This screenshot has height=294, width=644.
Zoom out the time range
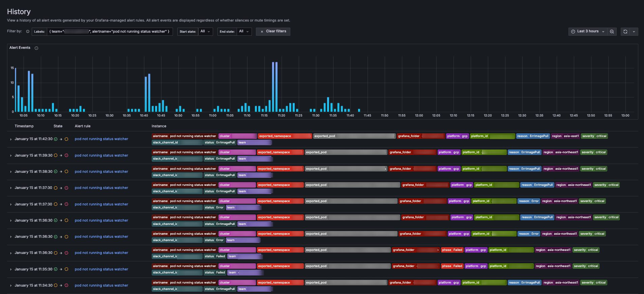(612, 31)
